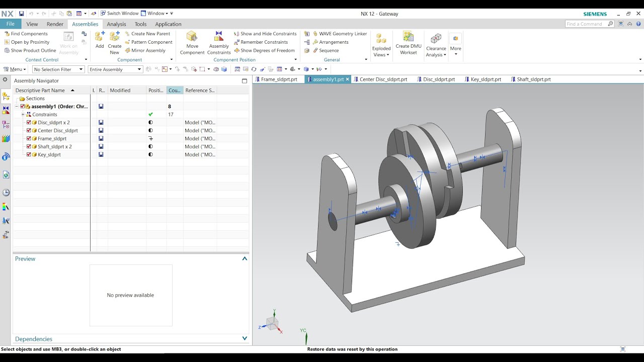Switch to the Tools ribbon tab
This screenshot has width=644, height=362.
[x=140, y=24]
